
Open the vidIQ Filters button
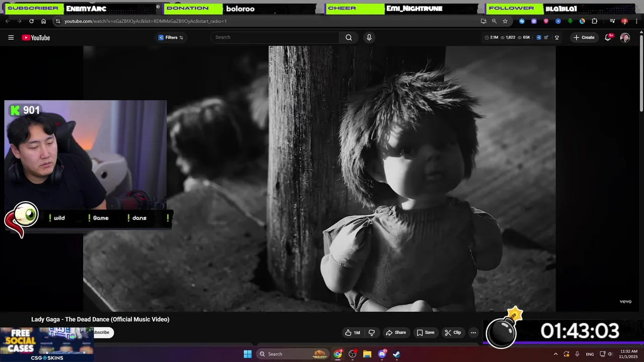171,38
